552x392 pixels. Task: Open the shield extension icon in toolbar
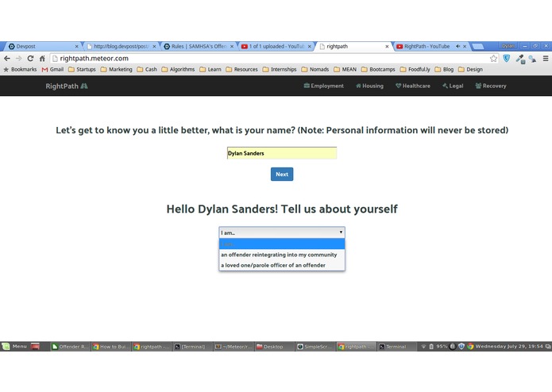[507, 59]
